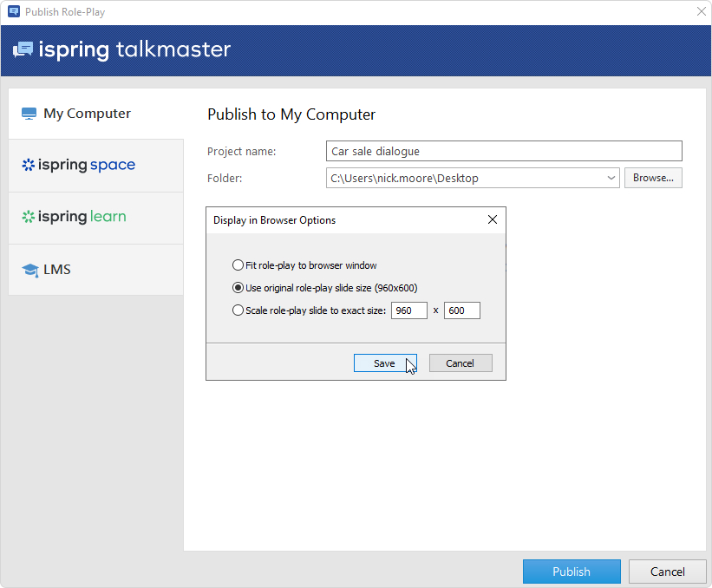Click the iSpring Space snowflake logo icon
712x588 pixels.
(x=29, y=165)
